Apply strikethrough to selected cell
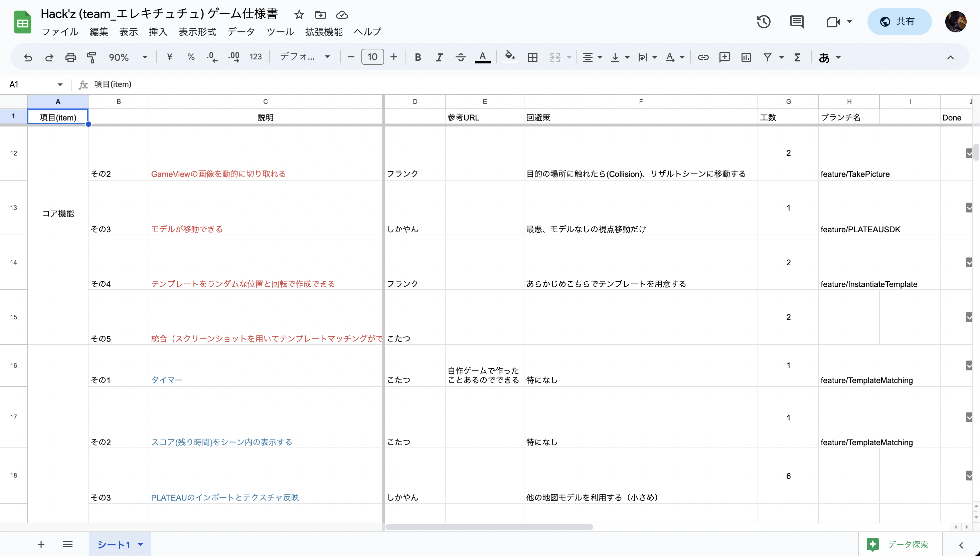The image size is (980, 556). point(461,57)
